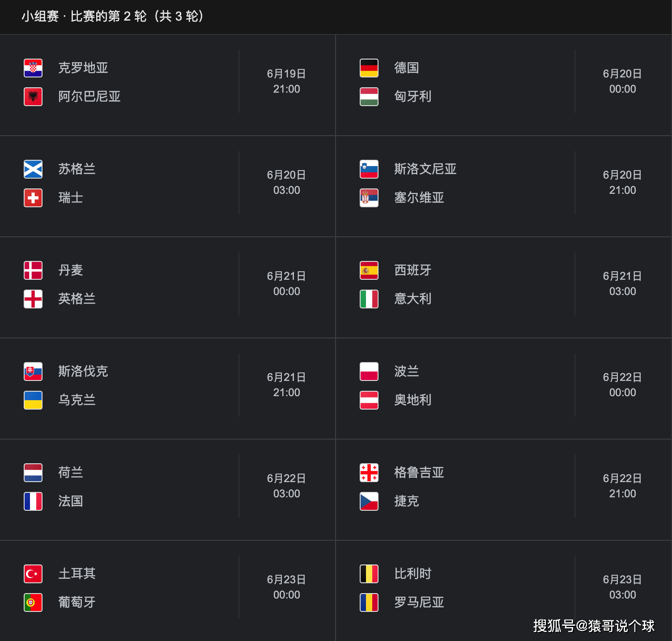Select the Ukraine flag icon
Viewport: 672px width, 641px height.
(x=33, y=400)
